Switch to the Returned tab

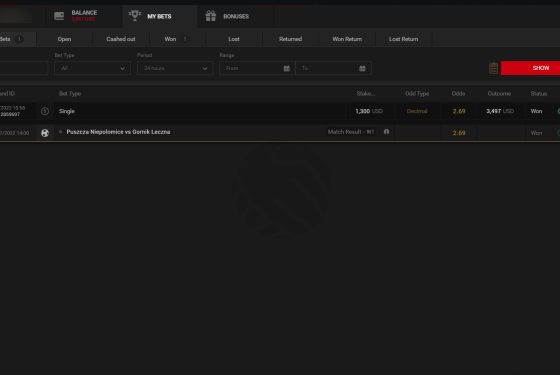[290, 39]
